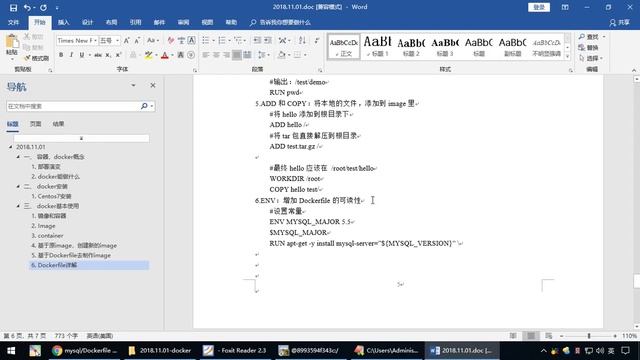
Task: Click the Align Left icon
Action: click(x=205, y=55)
